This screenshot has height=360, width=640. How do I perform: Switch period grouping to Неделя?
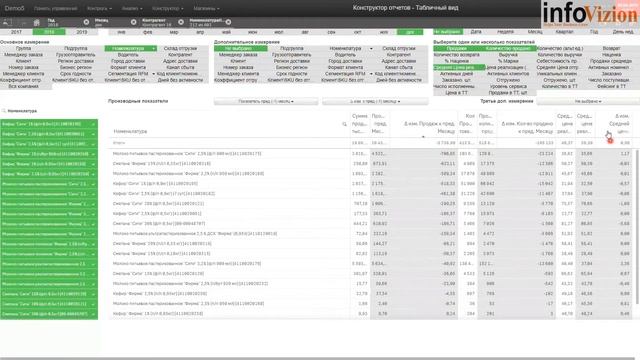(x=505, y=32)
